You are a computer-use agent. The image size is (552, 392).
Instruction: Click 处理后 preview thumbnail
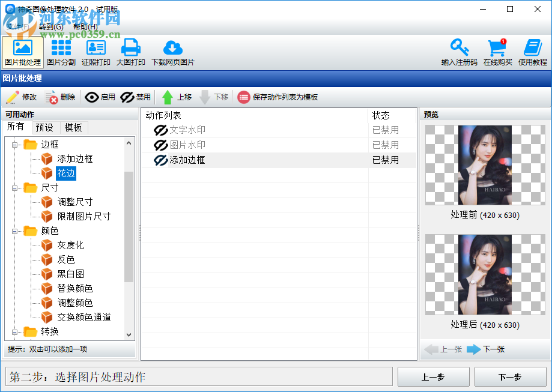tap(485, 275)
